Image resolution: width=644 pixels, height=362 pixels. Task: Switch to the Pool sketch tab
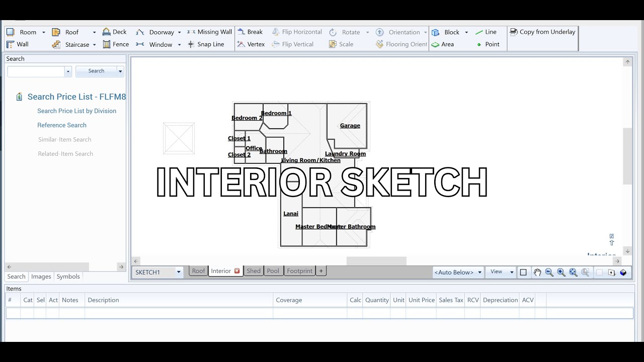click(273, 271)
